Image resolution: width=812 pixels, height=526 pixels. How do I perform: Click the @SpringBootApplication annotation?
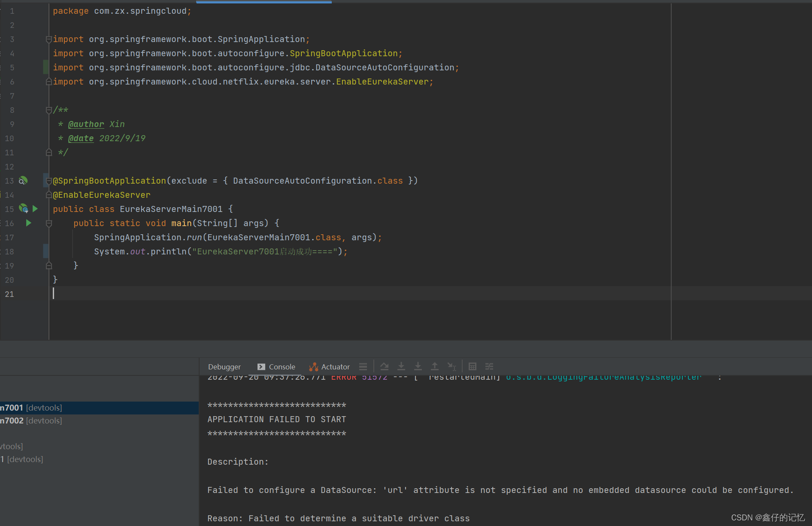pos(109,181)
